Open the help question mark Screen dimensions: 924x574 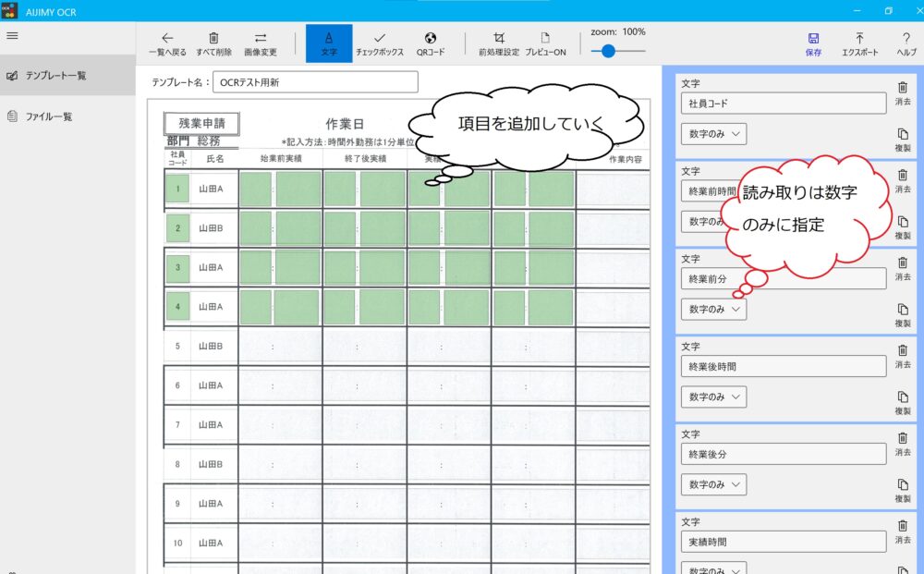tap(906, 38)
